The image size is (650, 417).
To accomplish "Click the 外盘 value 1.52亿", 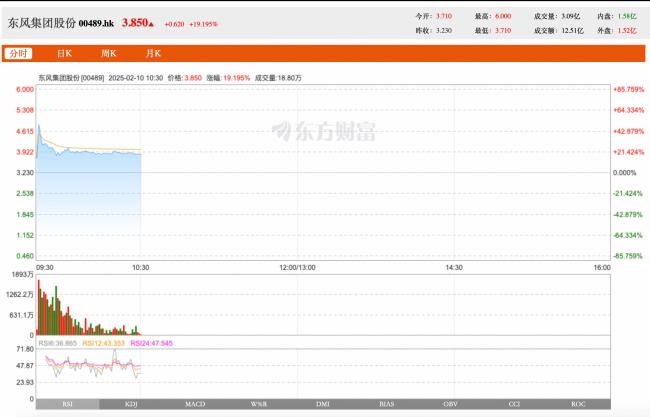I will (x=627, y=31).
